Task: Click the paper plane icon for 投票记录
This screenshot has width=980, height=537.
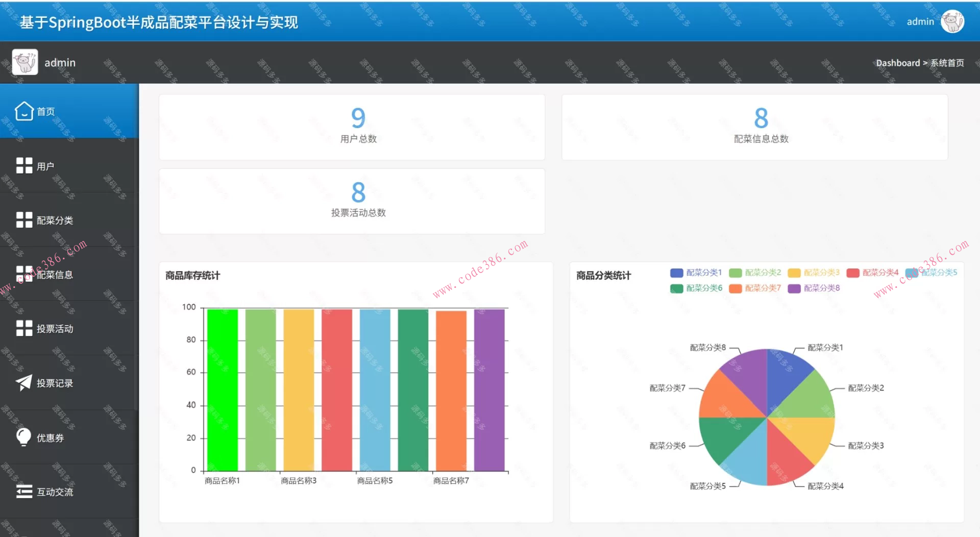Action: point(23,383)
